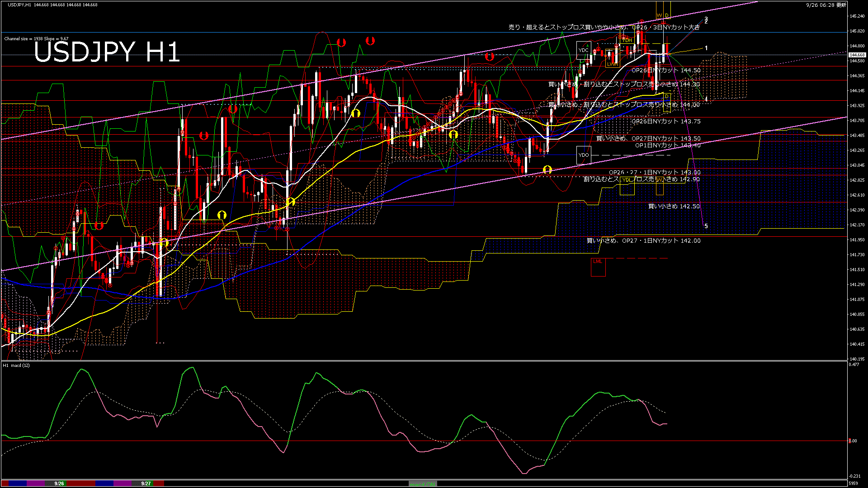
Task: Click red sell arrow touching upper channel line
Action: pos(489,56)
